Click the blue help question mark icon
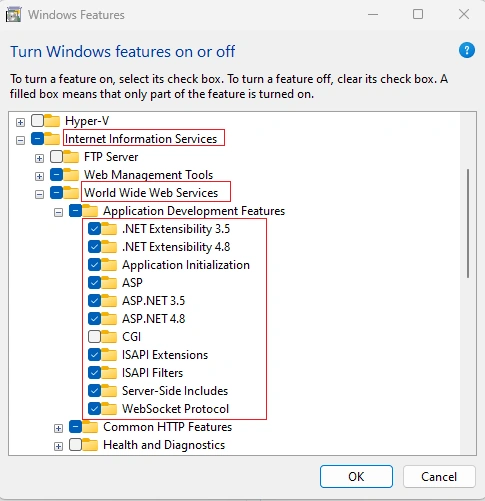 tap(467, 51)
